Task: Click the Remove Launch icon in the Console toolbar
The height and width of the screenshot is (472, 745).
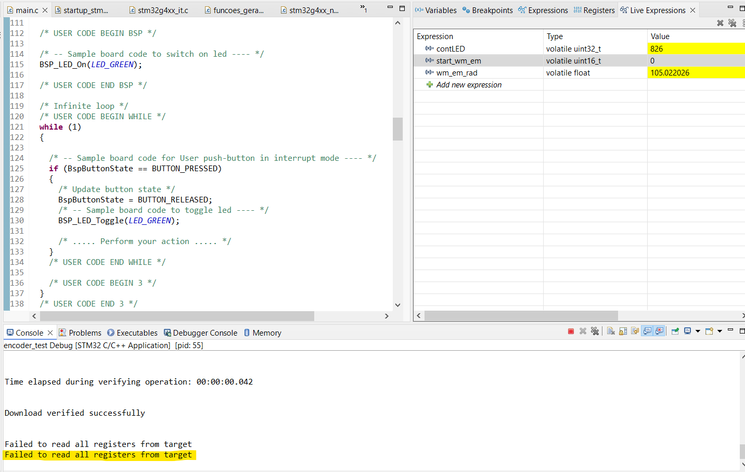Action: pyautogui.click(x=583, y=331)
